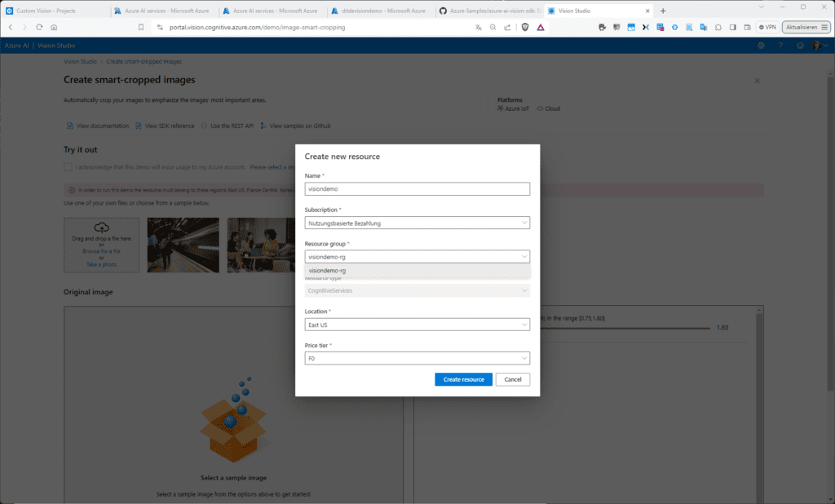Go to the browser home page
This screenshot has width=835, height=504.
tap(54, 27)
